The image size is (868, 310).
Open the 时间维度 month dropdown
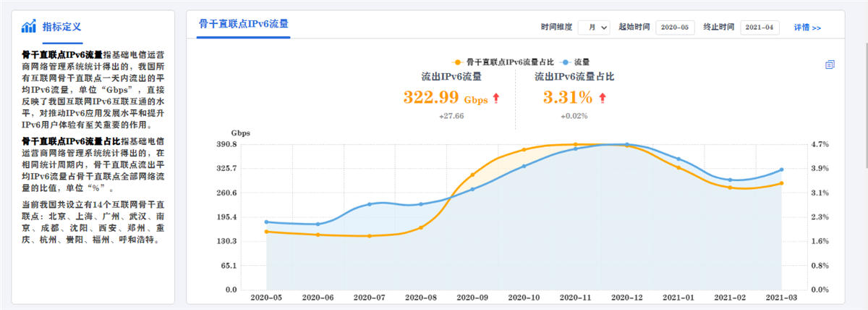[594, 28]
